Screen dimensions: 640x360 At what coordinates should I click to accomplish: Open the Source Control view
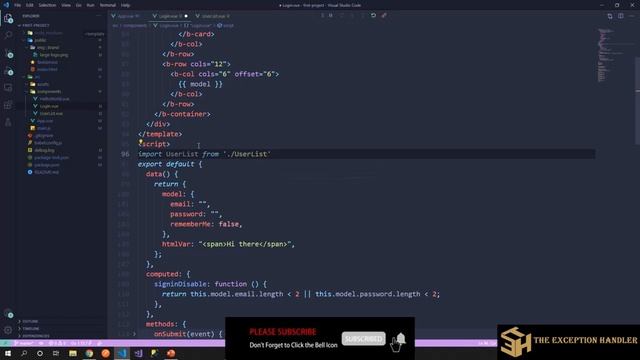pyautogui.click(x=8, y=53)
